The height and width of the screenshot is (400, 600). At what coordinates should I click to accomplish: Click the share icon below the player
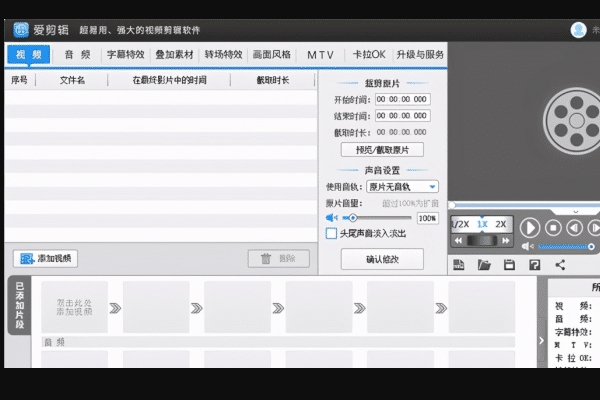560,265
